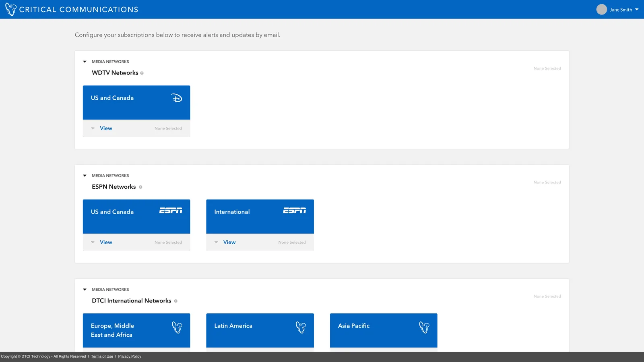644x362 pixels.
Task: Click the ESPN logo on International card
Action: point(294,211)
